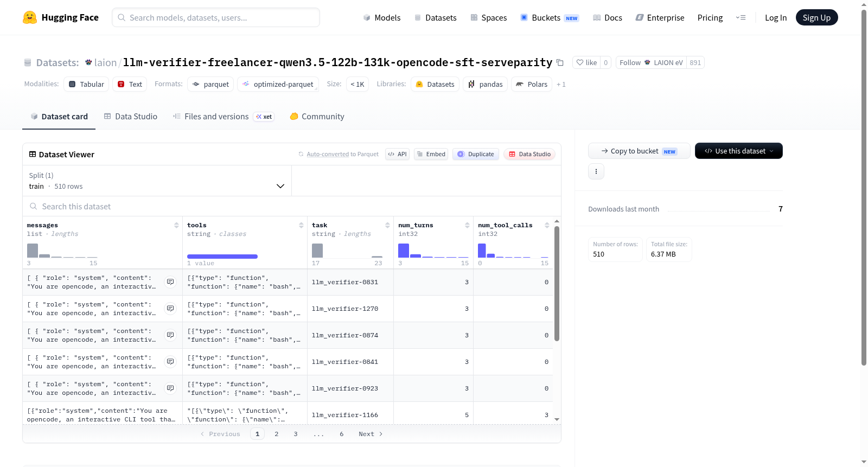This screenshot has width=868, height=467.
Task: Click the Copy to bucket button
Action: coord(639,151)
